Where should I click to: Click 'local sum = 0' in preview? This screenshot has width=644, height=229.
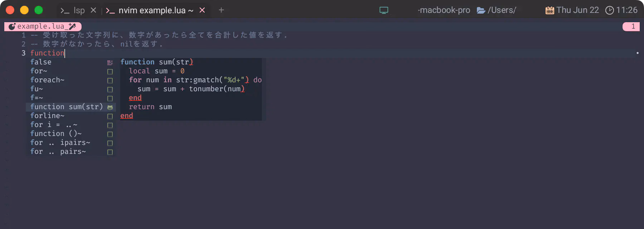[157, 71]
